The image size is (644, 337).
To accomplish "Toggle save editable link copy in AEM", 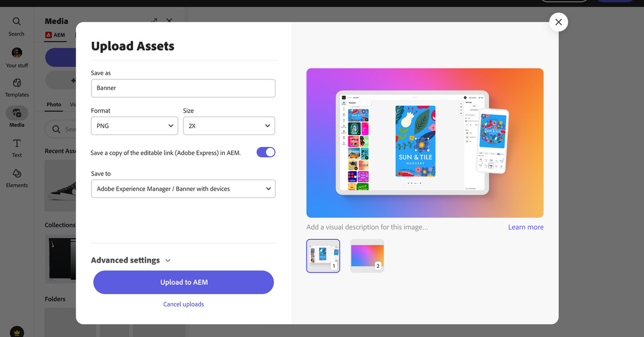I will pos(266,152).
